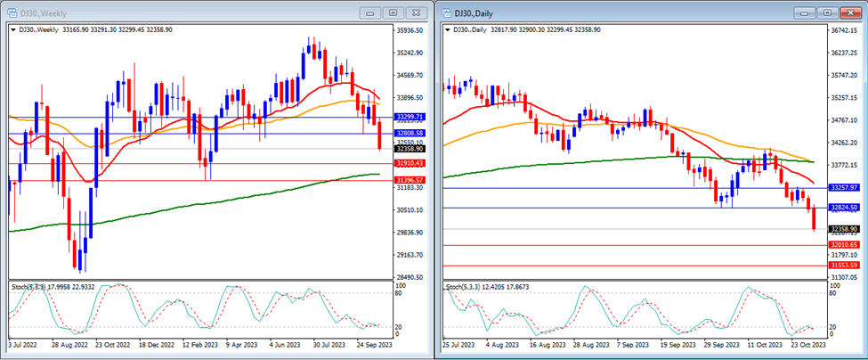
Task: Select the blue 32824.50 price label in the Daily chart
Action: tap(844, 207)
